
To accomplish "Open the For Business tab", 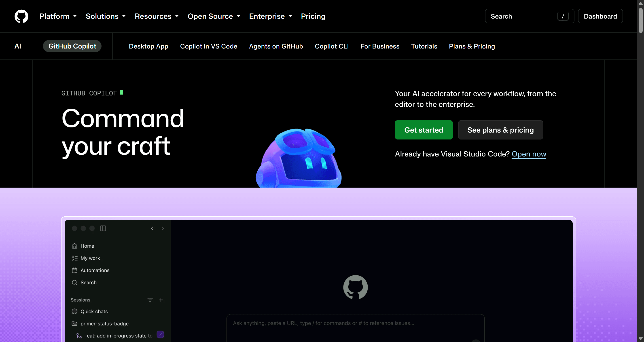I will [380, 46].
